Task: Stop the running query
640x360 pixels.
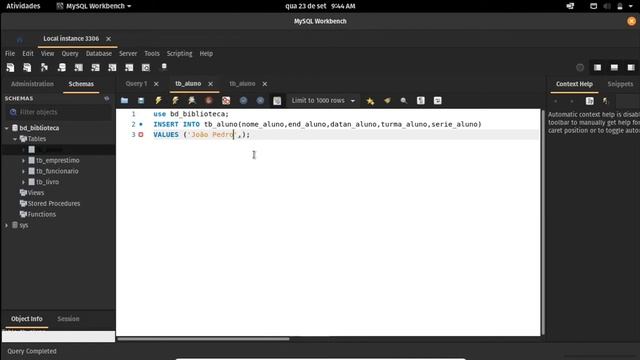Action: 209,100
